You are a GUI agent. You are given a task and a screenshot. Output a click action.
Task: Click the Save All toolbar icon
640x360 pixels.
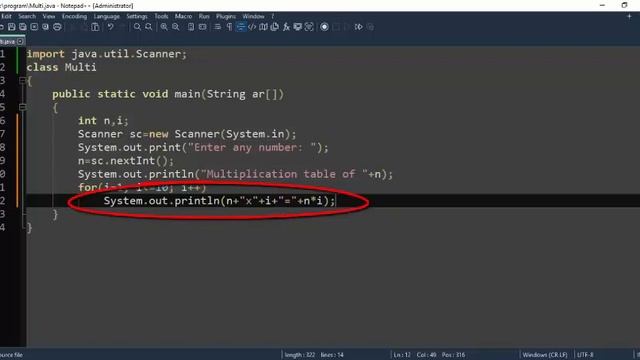[23, 27]
